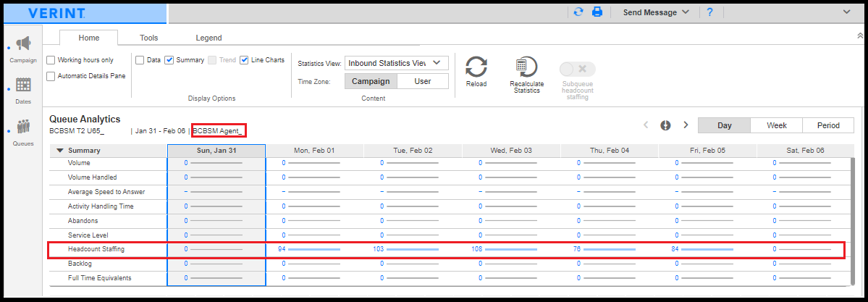Viewport: 868px width, 302px height.
Task: Open the user menu chevron at top right
Action: [846, 12]
